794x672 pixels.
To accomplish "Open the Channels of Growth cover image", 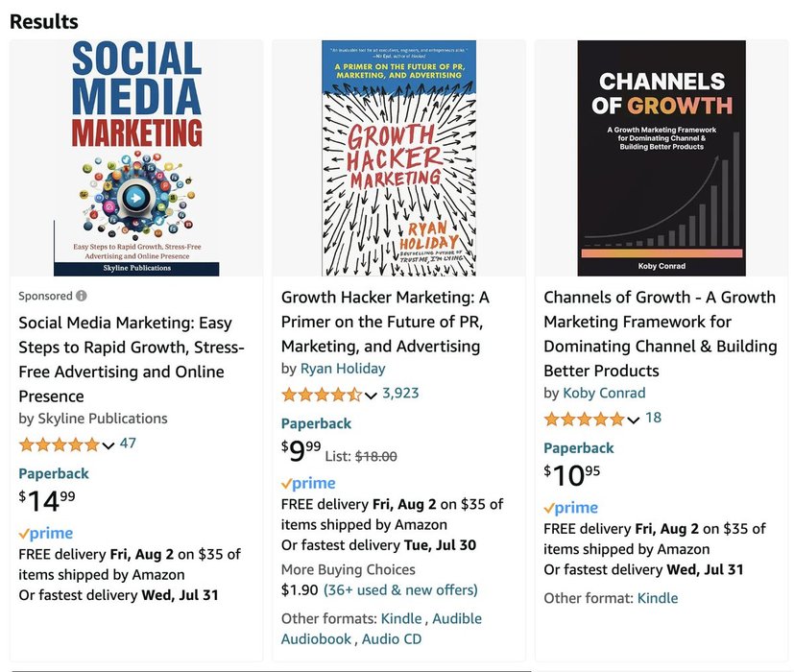I will (x=662, y=158).
